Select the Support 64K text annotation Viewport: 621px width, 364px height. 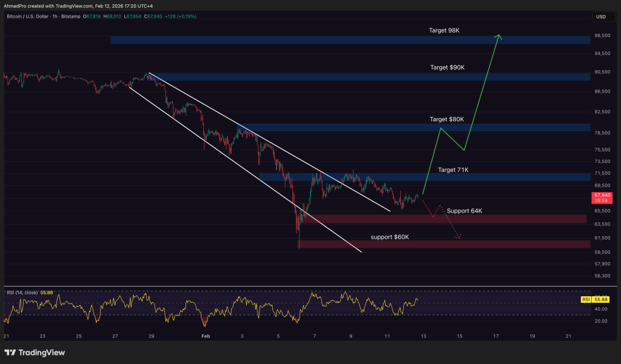pos(464,211)
